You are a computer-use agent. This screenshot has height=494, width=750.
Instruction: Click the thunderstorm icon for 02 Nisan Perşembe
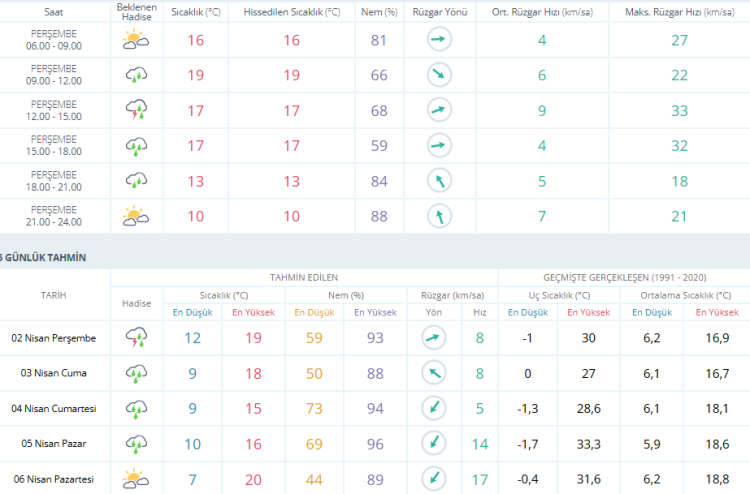pos(136,338)
